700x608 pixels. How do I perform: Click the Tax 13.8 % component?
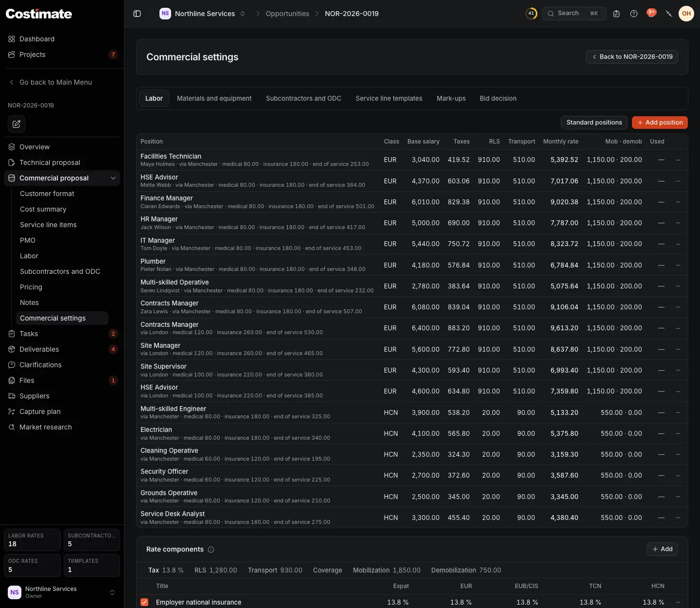coord(166,570)
